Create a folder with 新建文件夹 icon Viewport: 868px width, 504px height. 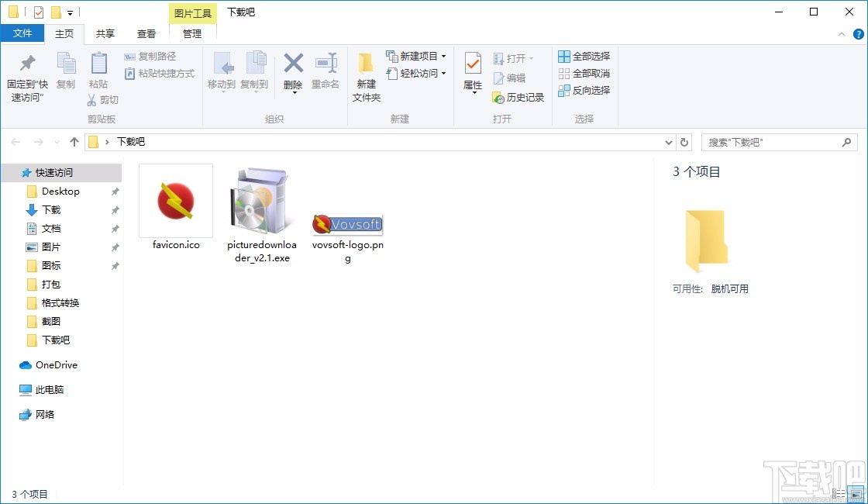(x=366, y=74)
